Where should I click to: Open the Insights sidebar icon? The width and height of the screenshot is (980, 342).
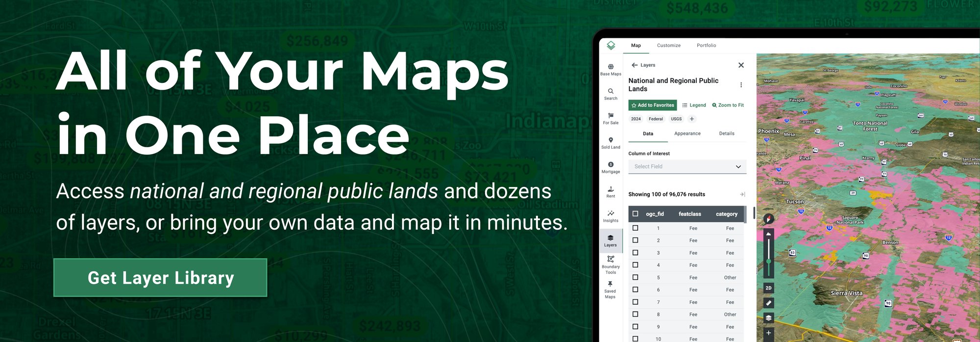pyautogui.click(x=611, y=216)
